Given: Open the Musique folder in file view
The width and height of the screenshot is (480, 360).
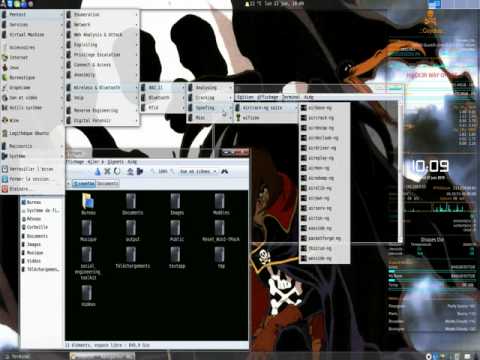Looking at the screenshot, I should [88, 231].
